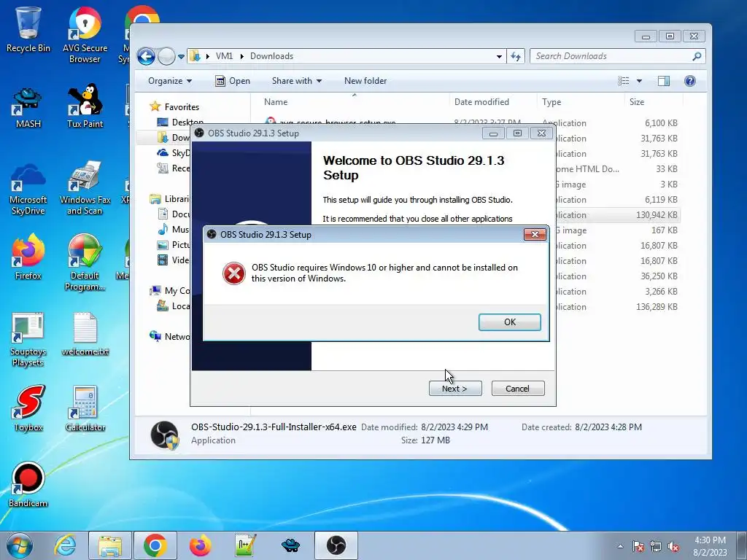Open Google Chrome from taskbar
Viewport: 747px width, 560px height.
tap(155, 545)
